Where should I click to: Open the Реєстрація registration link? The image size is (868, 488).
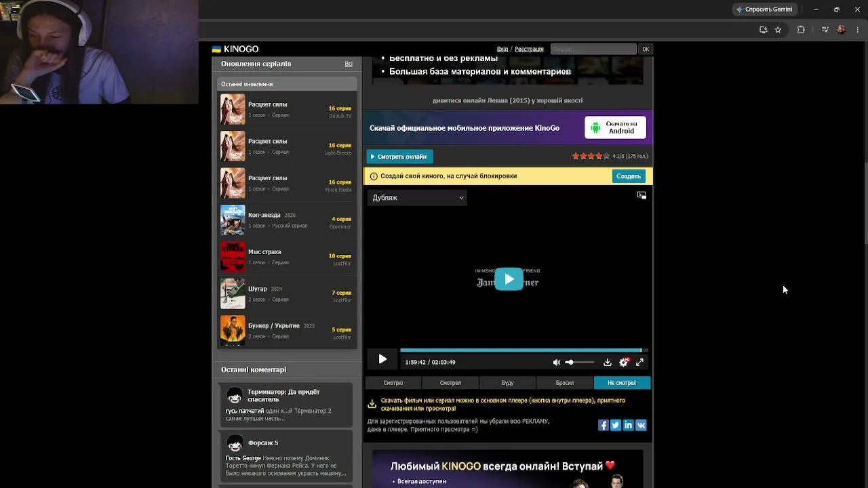pyautogui.click(x=529, y=49)
